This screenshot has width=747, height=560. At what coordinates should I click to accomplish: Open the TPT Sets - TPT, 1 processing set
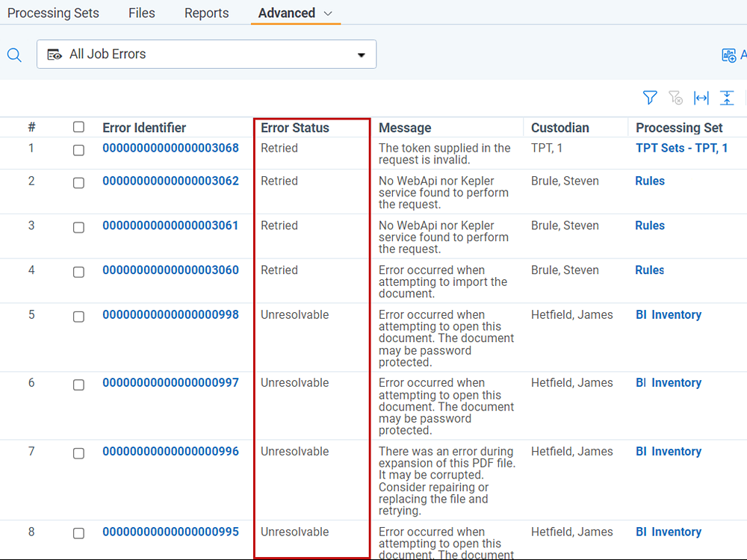(681, 148)
